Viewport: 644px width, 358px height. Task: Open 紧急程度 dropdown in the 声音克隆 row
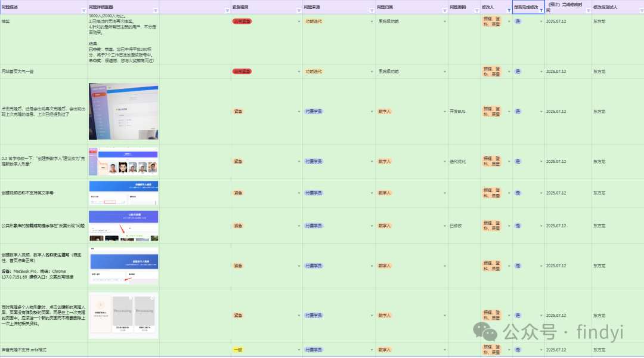[x=299, y=350]
